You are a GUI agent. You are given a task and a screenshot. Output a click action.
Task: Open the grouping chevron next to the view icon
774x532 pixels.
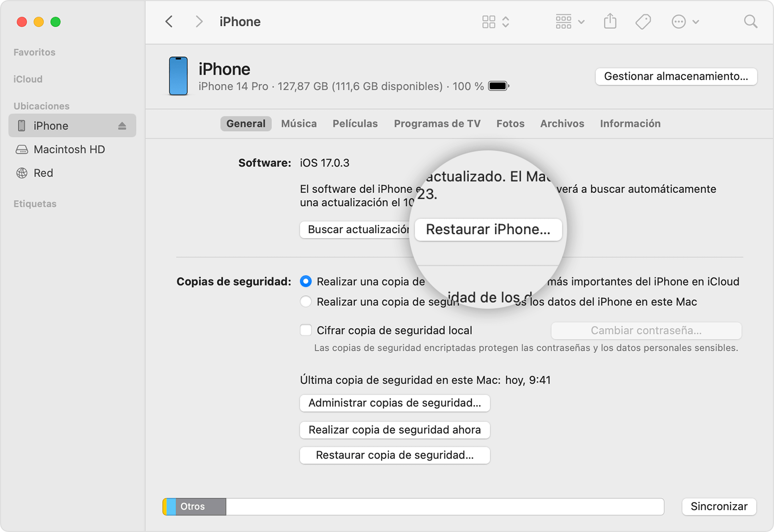(506, 21)
